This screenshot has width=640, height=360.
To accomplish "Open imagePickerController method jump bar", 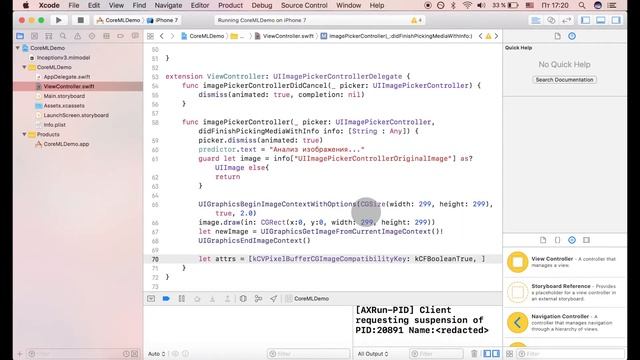I will click(x=397, y=36).
